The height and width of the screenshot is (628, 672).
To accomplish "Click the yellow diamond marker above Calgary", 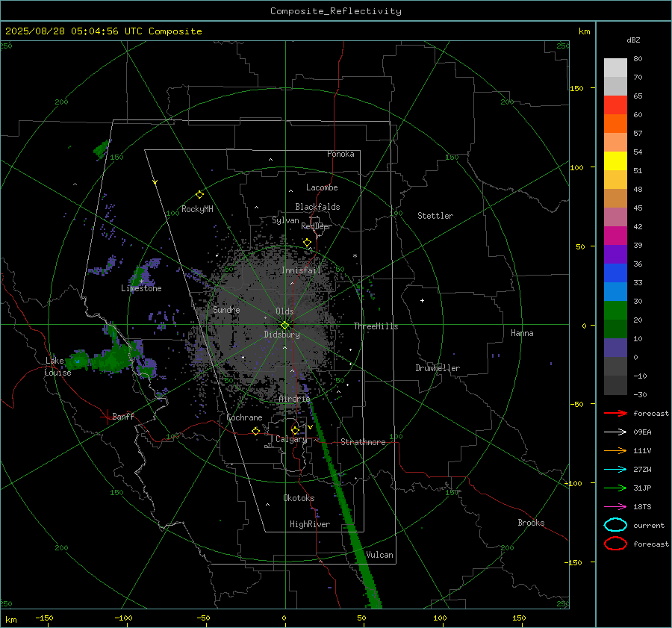I will coord(295,430).
